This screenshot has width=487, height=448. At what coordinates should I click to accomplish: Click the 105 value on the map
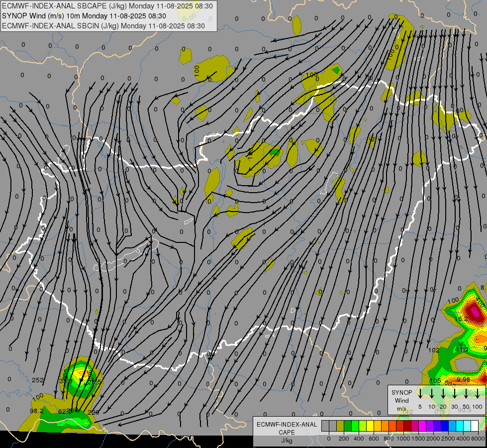pos(435,380)
